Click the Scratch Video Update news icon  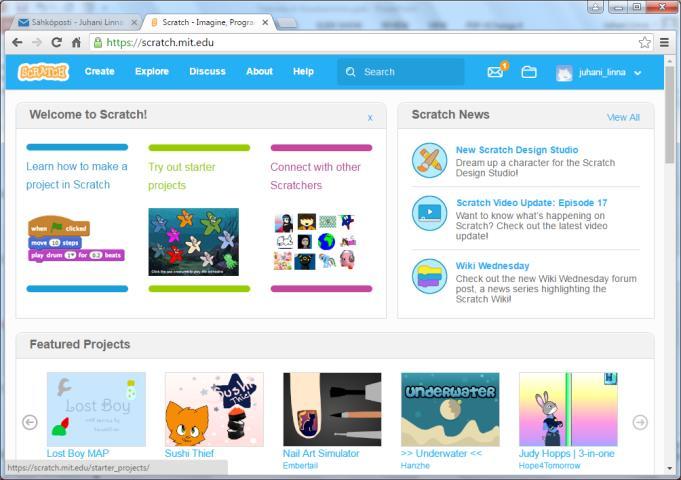click(x=429, y=213)
